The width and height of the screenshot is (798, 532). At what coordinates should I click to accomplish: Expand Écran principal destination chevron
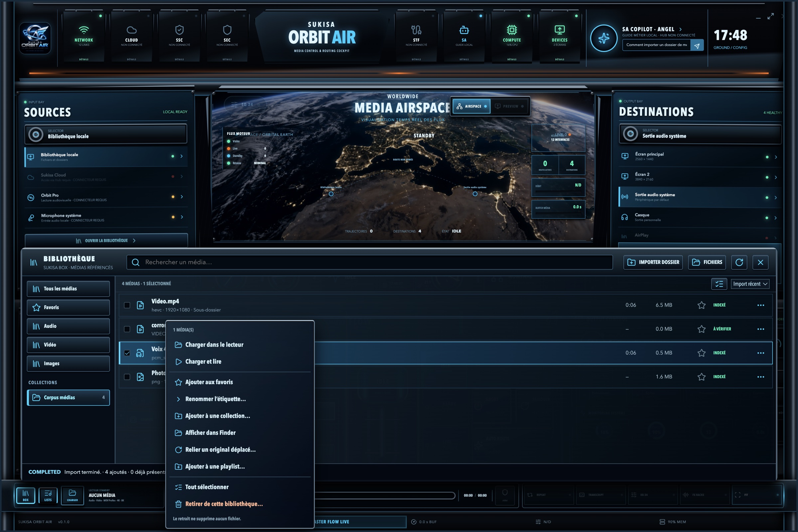(x=776, y=157)
